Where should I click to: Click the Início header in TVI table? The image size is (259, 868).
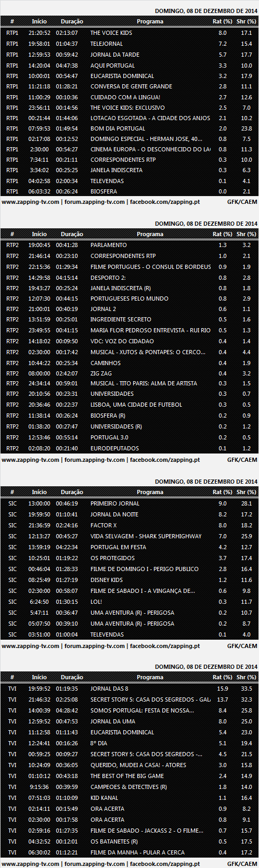[39, 677]
